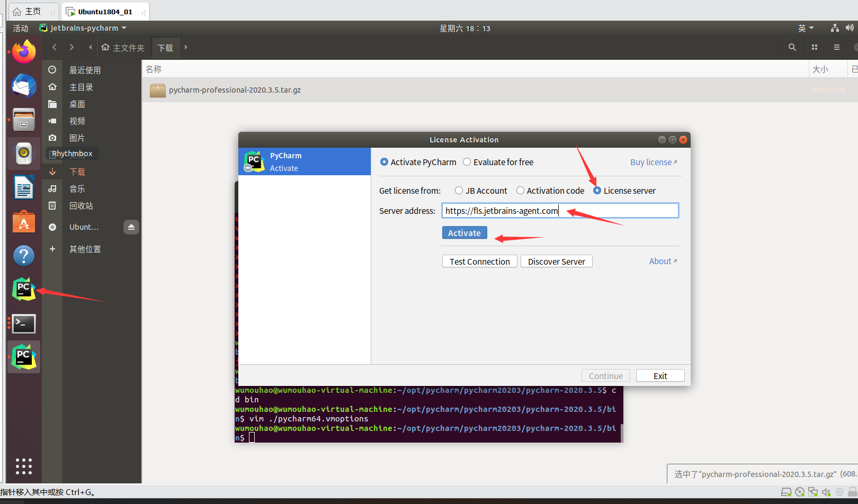Click the pinned PyCharm launcher in dock
The image size is (858, 504).
(x=24, y=290)
